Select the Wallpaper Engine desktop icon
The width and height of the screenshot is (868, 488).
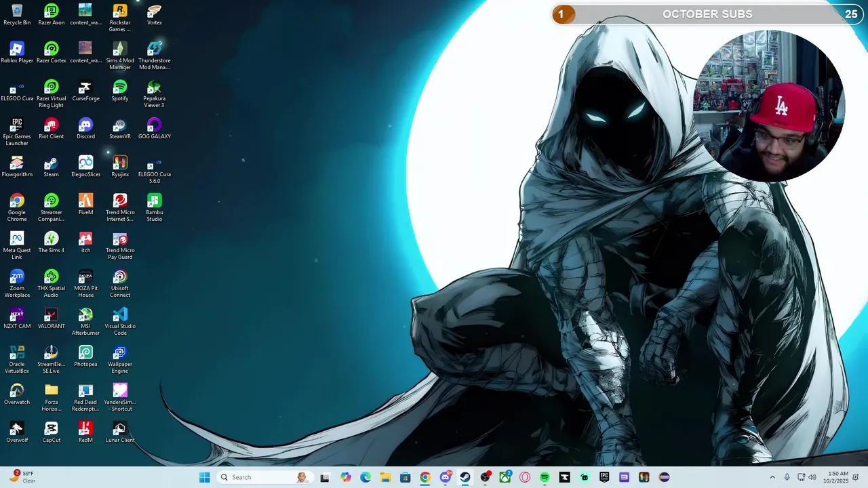(x=120, y=359)
